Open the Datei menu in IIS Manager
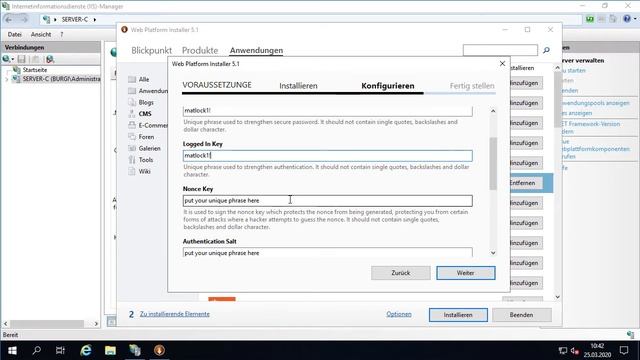 click(x=14, y=34)
